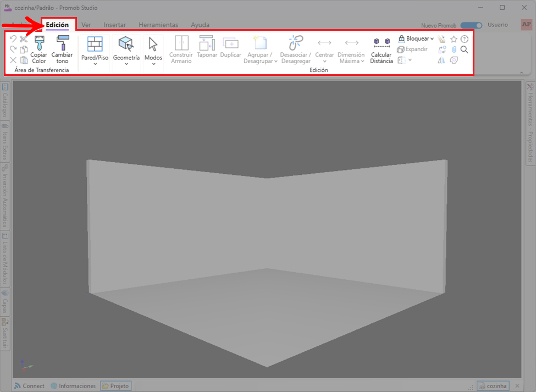The image size is (536, 392).
Task: Open the Capas side panel
Action: coord(5,301)
